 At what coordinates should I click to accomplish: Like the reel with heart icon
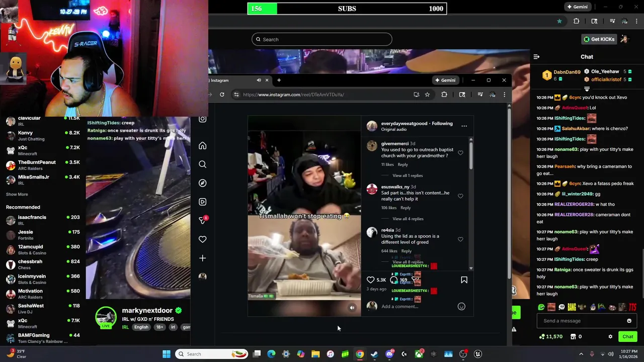pyautogui.click(x=370, y=280)
